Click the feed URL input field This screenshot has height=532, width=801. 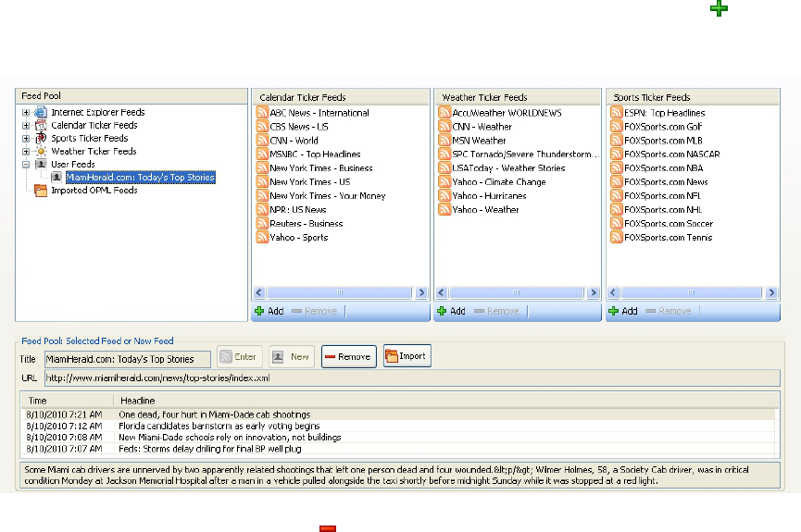pos(412,378)
